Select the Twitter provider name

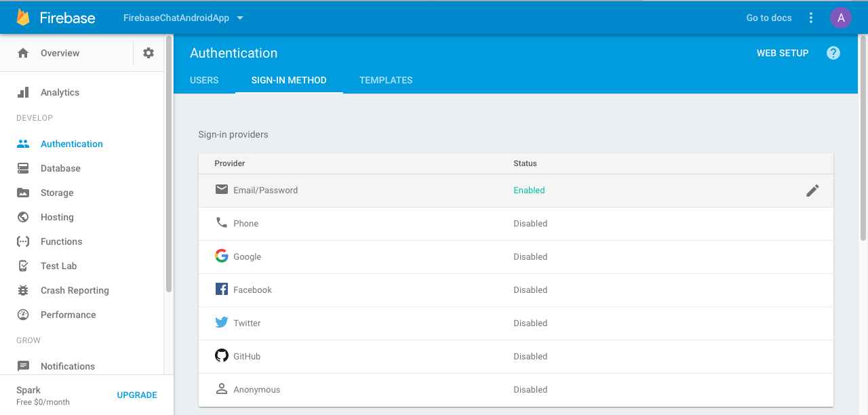click(x=247, y=323)
